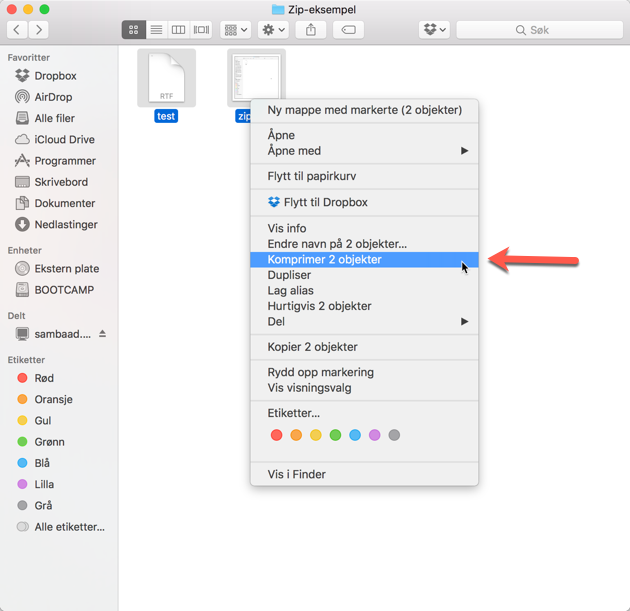Screen dimensions: 630x611
Task: Choose Flytt til papirkurv
Action: (x=364, y=176)
